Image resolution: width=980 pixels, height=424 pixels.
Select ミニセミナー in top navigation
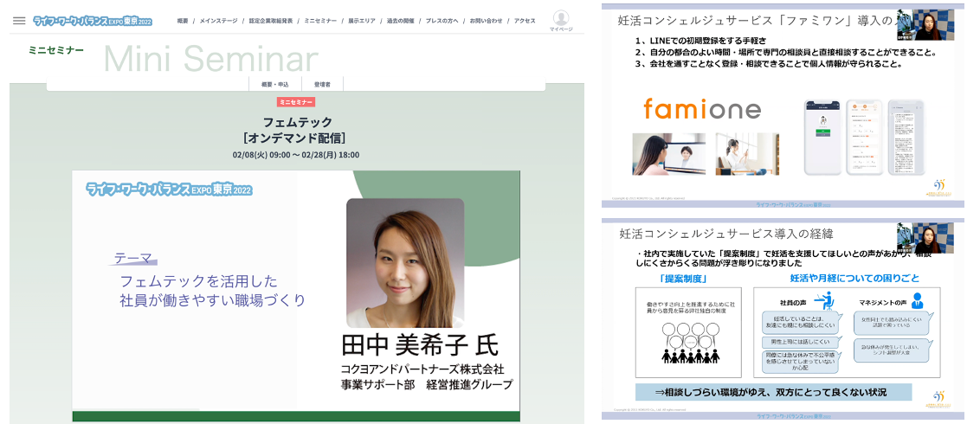[x=320, y=21]
